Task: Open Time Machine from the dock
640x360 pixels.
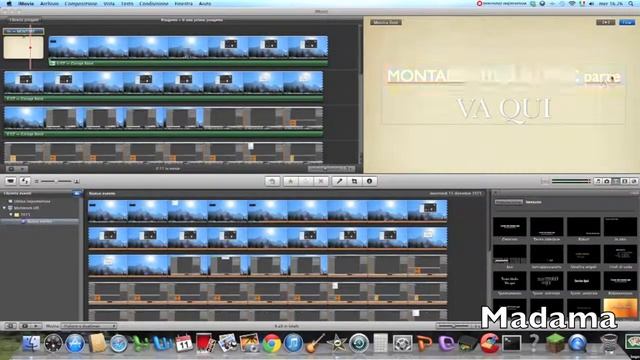Action: 359,343
